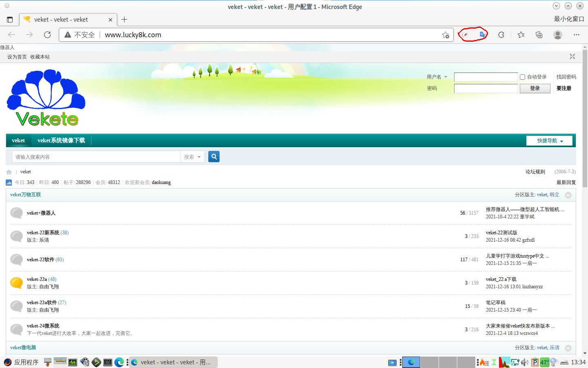Screen dimensions: 588x368
Task: Open the 论坛规则 link
Action: (x=535, y=172)
